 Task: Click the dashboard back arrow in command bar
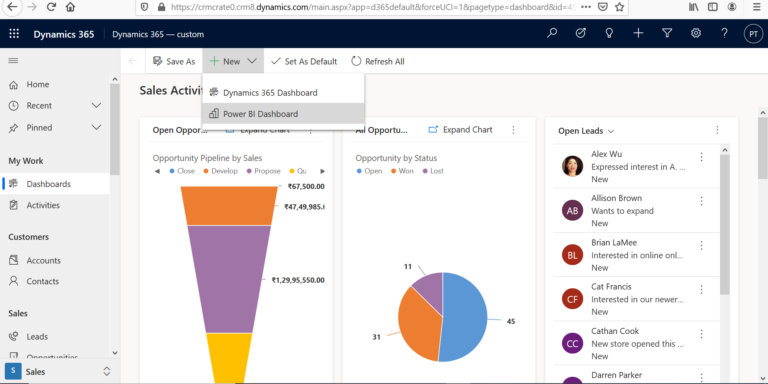(132, 61)
